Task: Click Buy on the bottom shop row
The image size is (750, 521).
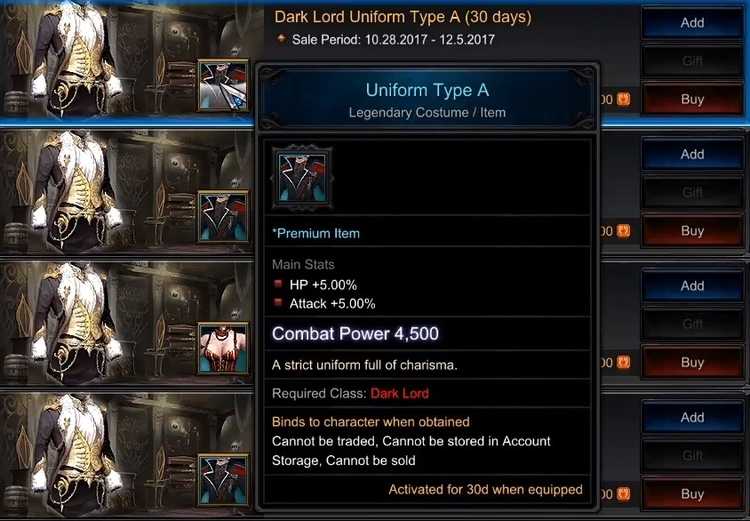Action: tap(692, 494)
